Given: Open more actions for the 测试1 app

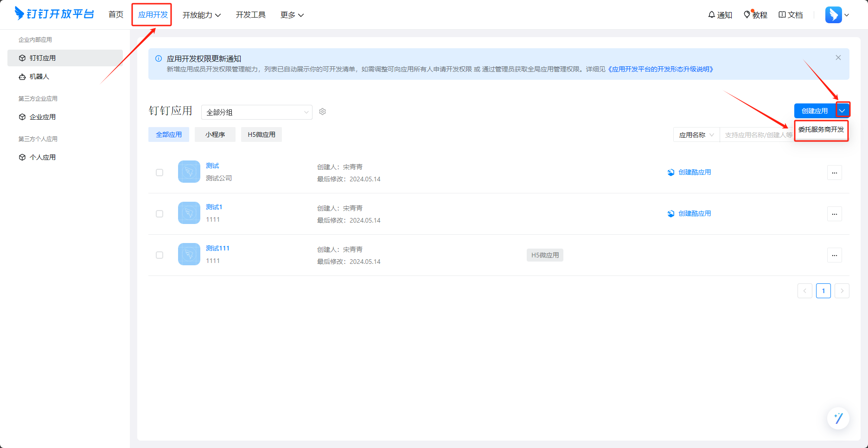Looking at the screenshot, I should pos(835,214).
